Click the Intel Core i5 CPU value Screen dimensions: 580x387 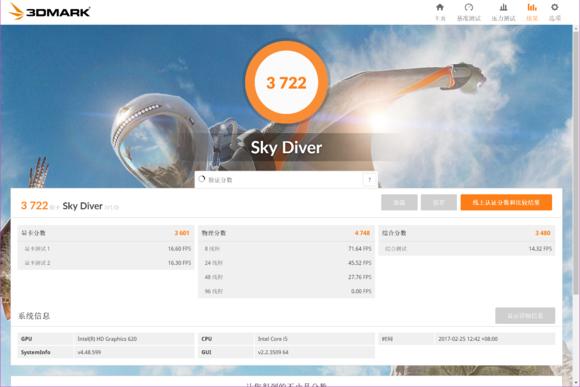[x=273, y=339]
